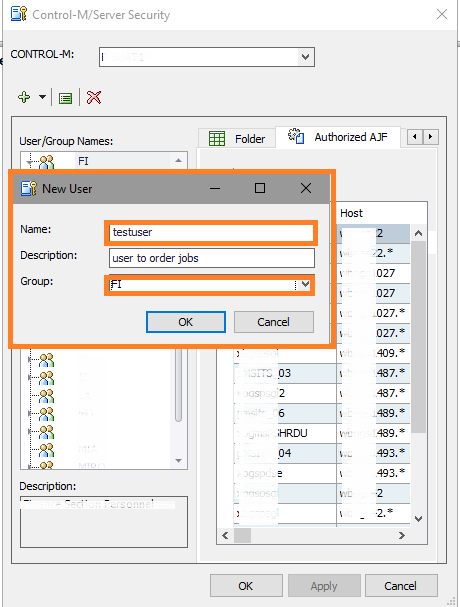Screen dimensions: 460x607
Task: Click the up arrow of the table's vertical scrollbar
Action: tap(418, 233)
